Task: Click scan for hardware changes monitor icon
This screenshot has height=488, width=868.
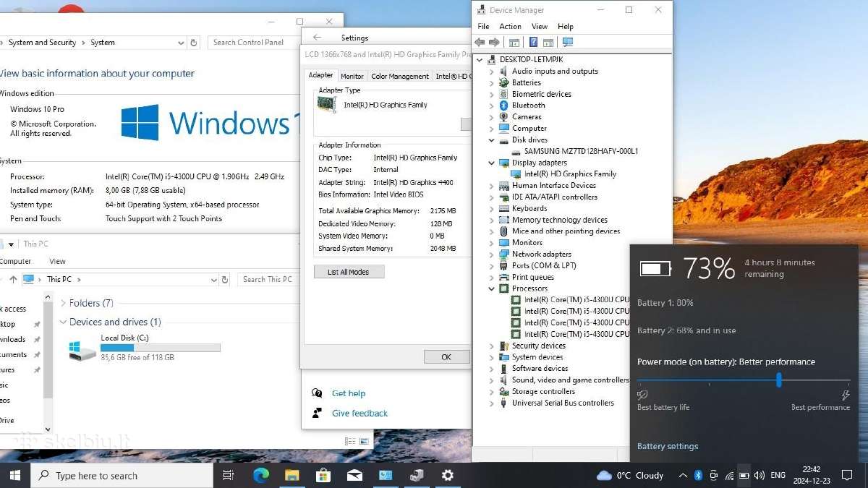Action: point(568,43)
